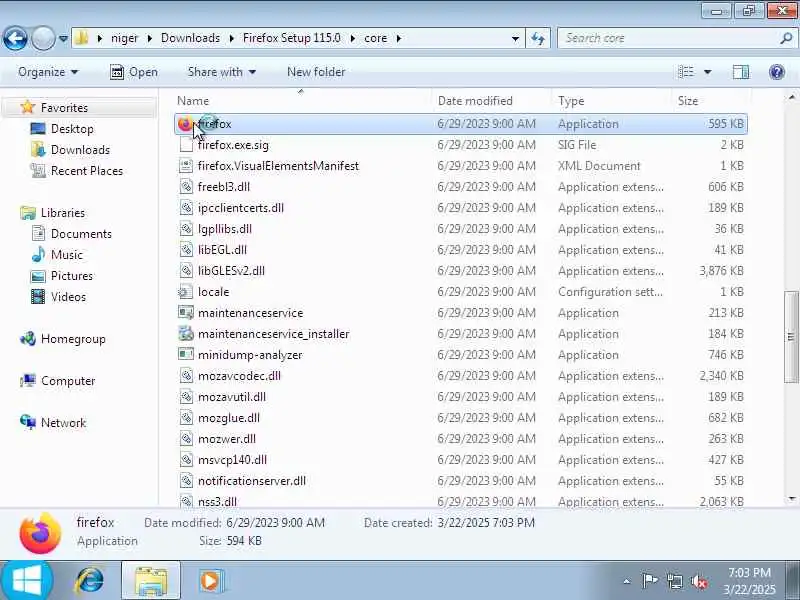Toggle the preview pane icon
This screenshot has width=800, height=600.
741,72
